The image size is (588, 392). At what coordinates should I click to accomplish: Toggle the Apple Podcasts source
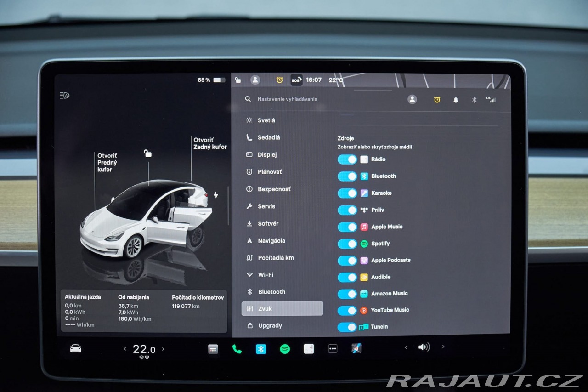(x=347, y=261)
